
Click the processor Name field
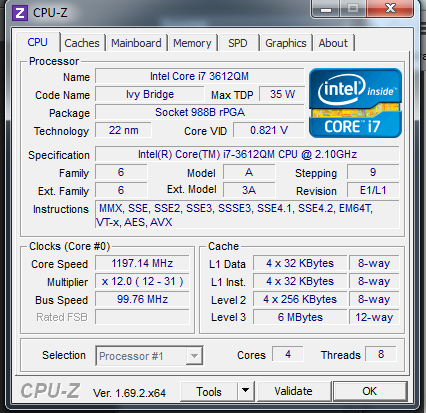(x=199, y=76)
